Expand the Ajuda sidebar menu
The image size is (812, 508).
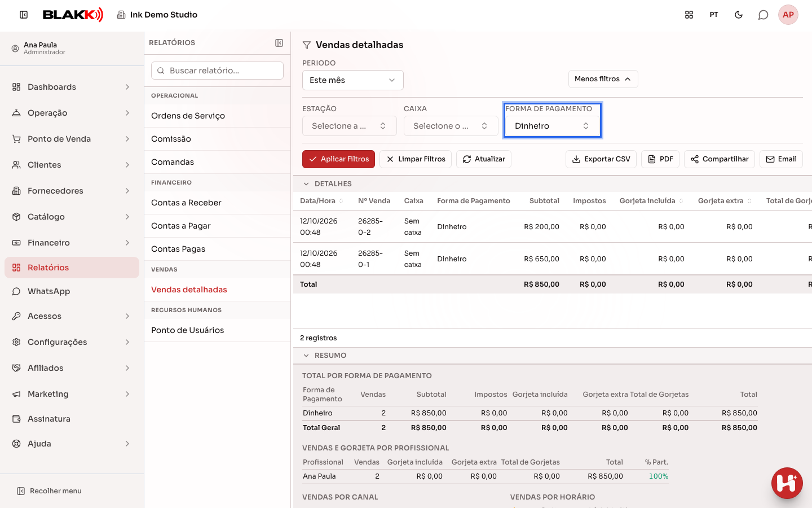[72, 444]
